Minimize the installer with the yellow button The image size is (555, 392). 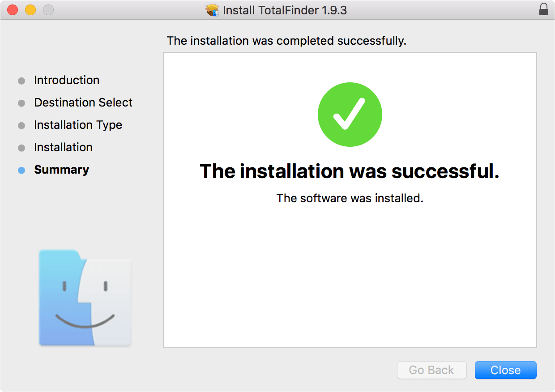click(30, 10)
